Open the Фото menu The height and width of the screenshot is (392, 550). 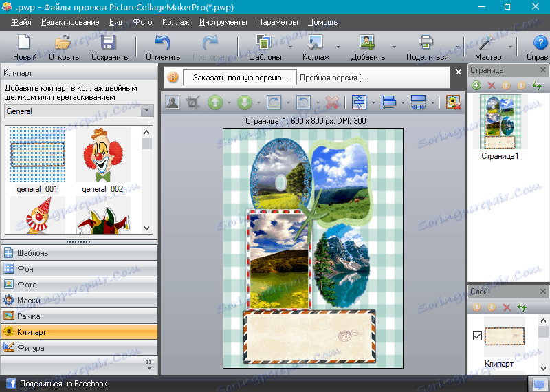[x=142, y=22]
